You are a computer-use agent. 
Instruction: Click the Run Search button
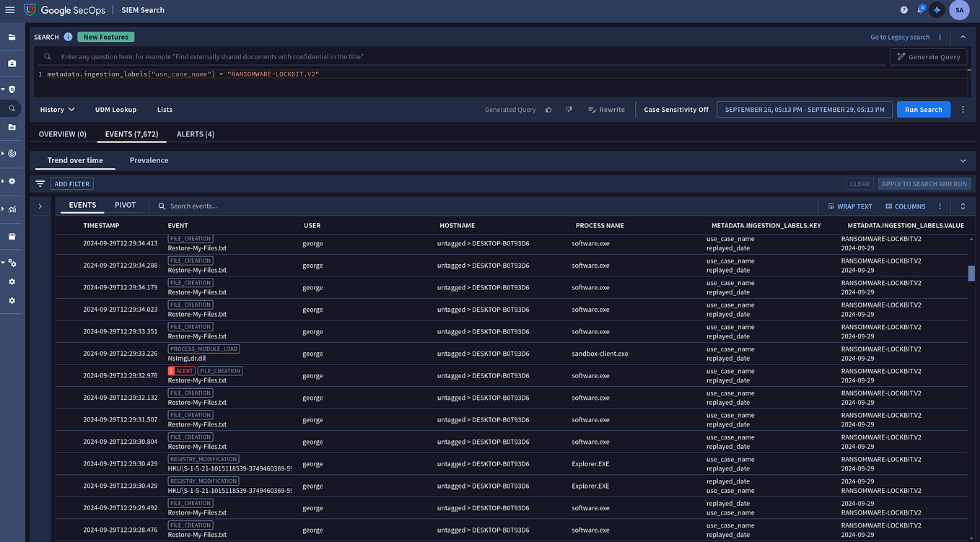click(924, 109)
